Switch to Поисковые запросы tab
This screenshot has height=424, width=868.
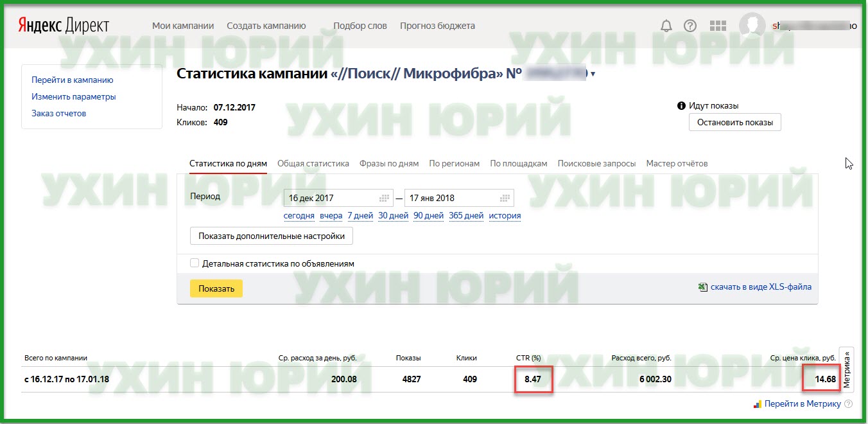596,164
